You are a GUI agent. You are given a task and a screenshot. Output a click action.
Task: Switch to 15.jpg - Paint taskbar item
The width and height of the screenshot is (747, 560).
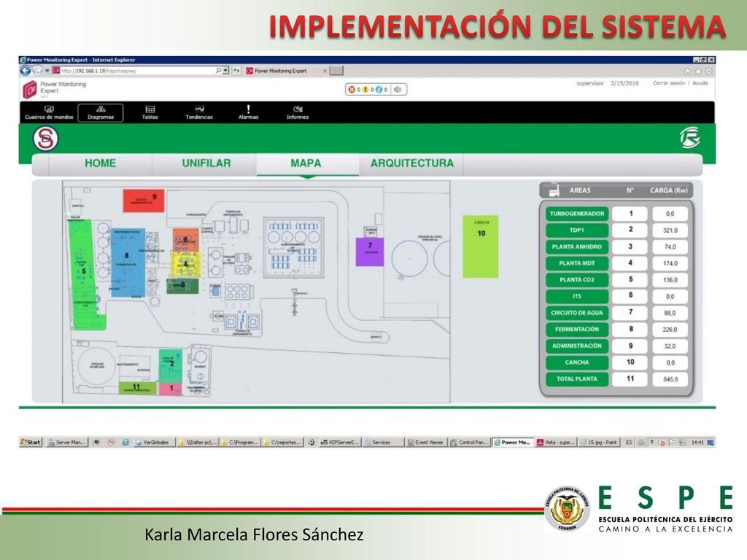click(x=601, y=443)
